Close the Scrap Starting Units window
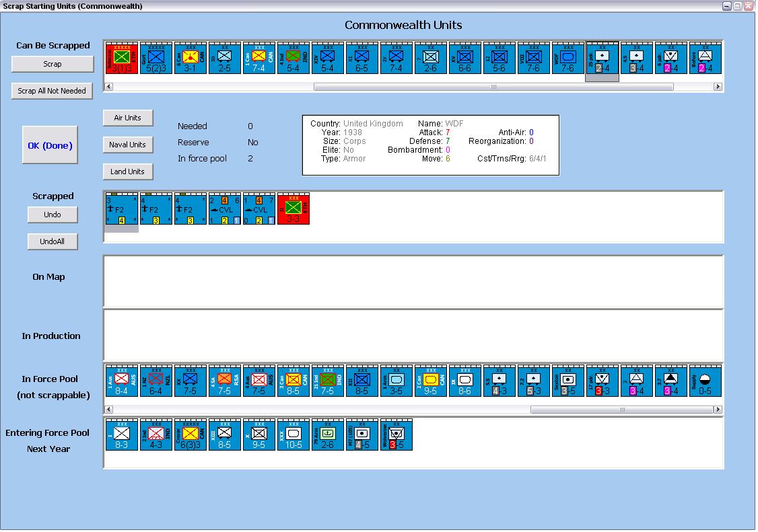The image size is (758, 532). coord(749,6)
